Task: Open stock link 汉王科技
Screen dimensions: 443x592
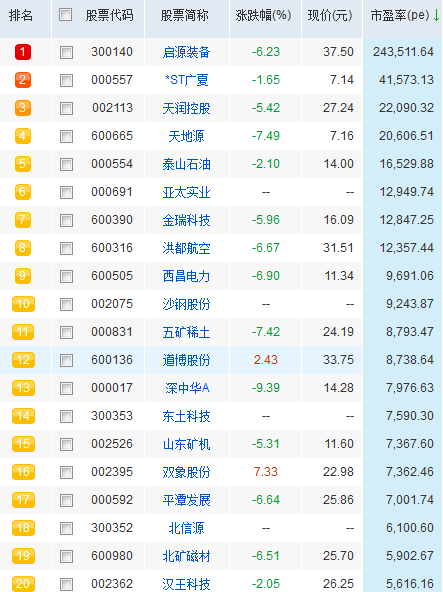Action: tap(186, 584)
